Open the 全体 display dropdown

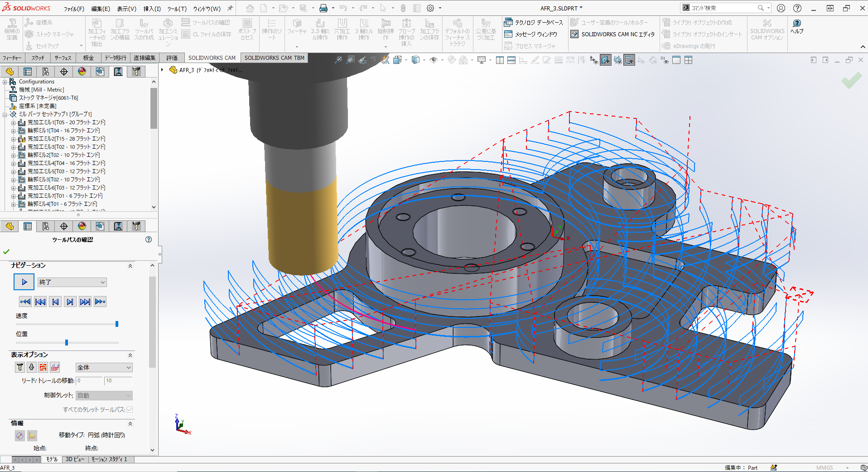[x=104, y=367]
